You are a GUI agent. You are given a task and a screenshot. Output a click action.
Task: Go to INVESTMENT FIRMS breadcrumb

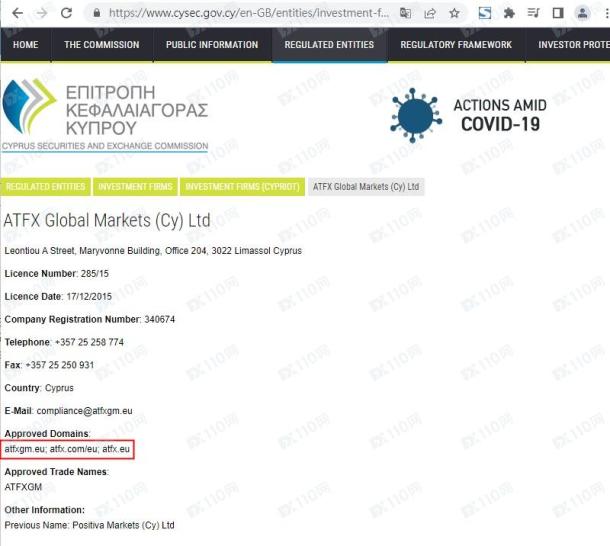tap(135, 187)
